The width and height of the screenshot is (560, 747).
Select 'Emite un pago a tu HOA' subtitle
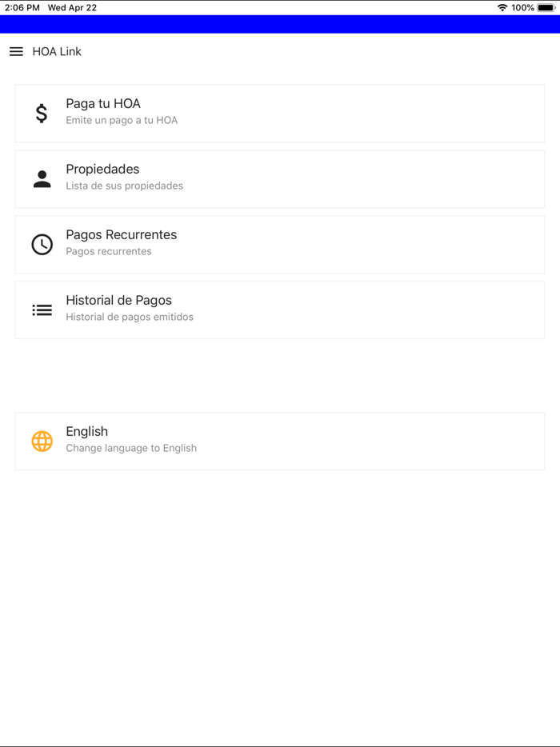pos(122,120)
